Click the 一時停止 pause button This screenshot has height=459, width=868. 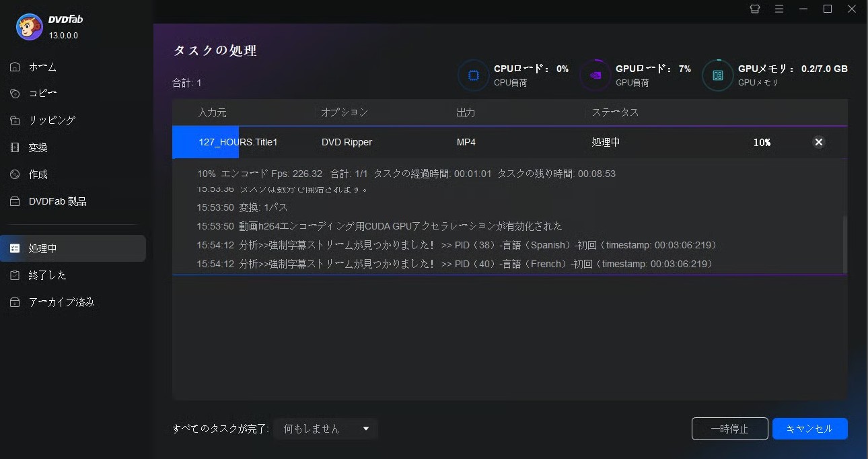(730, 429)
